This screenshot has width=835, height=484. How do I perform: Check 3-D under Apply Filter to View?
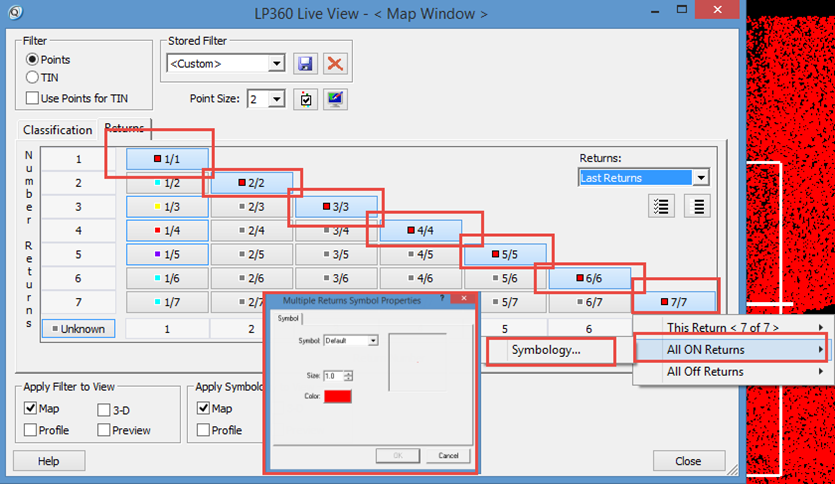[x=104, y=410]
